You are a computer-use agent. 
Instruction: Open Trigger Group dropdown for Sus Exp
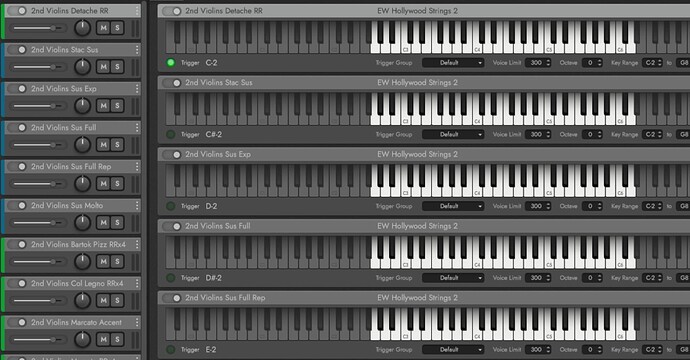453,206
